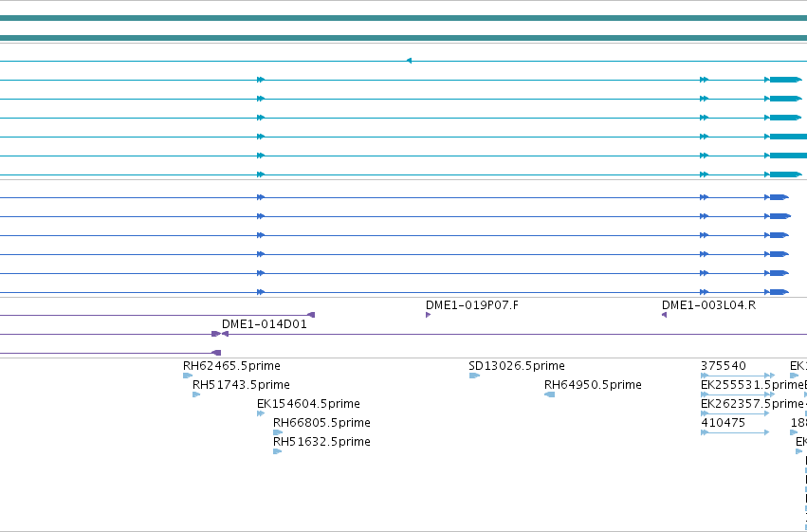Select the spliced feature line under EK255531.5prime
Viewport: 807px width, 532px height.
click(738, 394)
